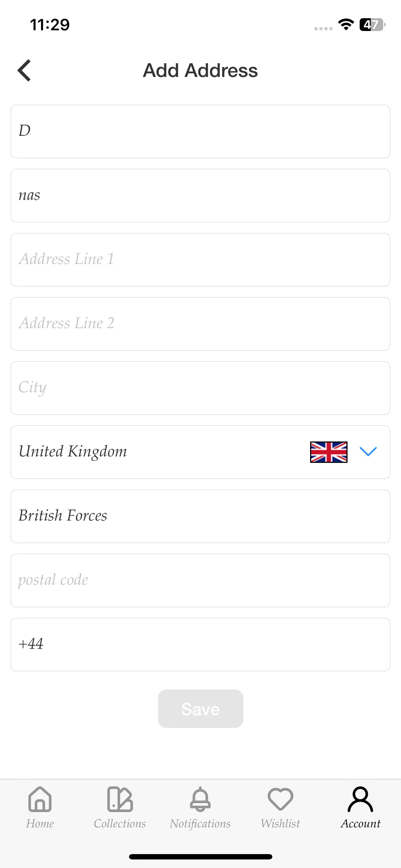
Task: Open the Collections tab icon
Action: point(120,799)
